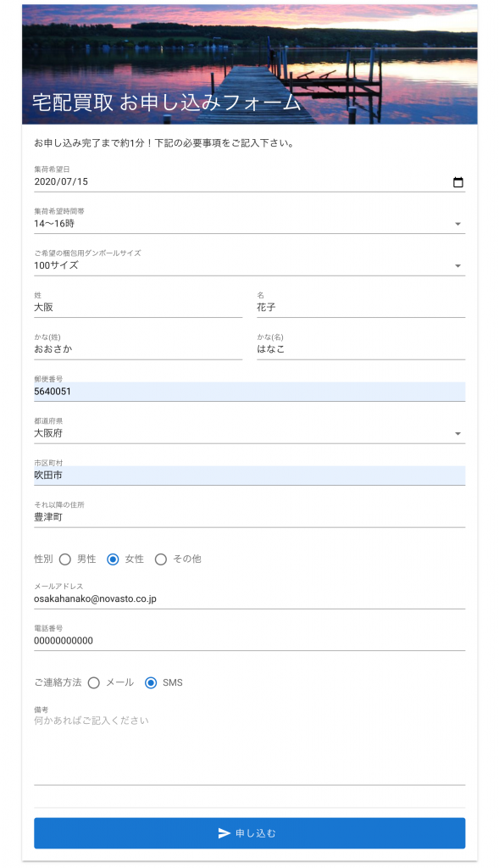Click the paper plane send icon

(224, 833)
